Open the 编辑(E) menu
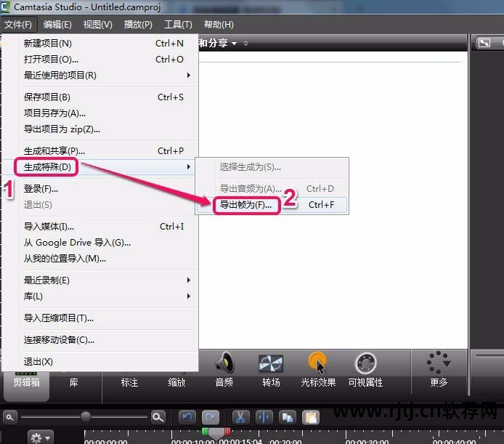504x444 pixels. [x=57, y=25]
